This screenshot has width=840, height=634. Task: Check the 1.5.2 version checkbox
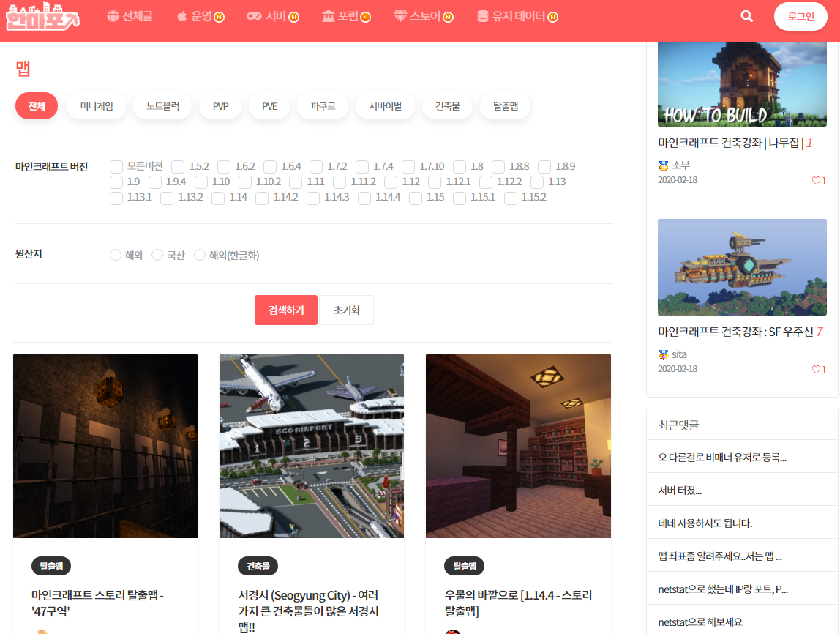pyautogui.click(x=178, y=167)
